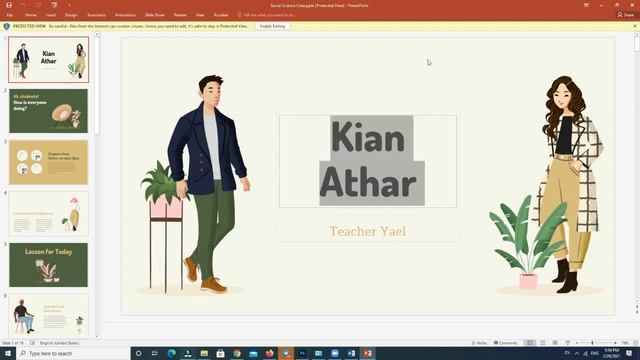Open the Customize Quick Access Toolbar dropdown

pyautogui.click(x=69, y=5)
